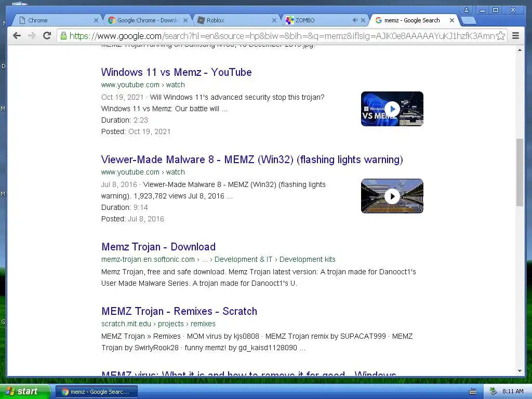Mute the ZOMBO tab speaker icon
The image size is (532, 399).
coord(355,20)
